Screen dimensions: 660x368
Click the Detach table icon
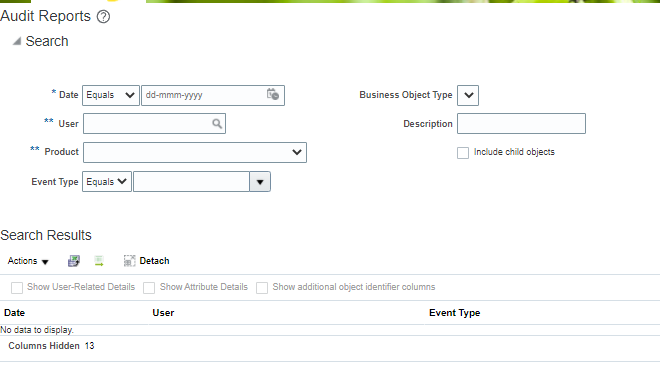(x=129, y=261)
